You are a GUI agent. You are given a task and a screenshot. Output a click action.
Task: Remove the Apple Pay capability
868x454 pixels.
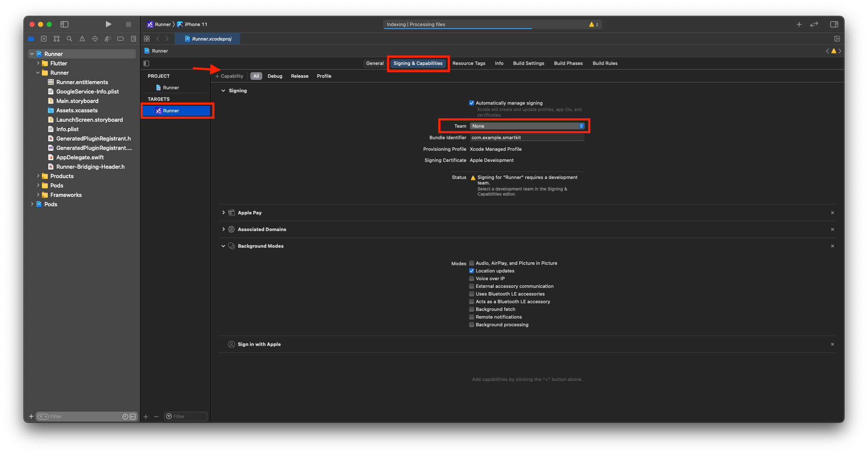coord(832,213)
